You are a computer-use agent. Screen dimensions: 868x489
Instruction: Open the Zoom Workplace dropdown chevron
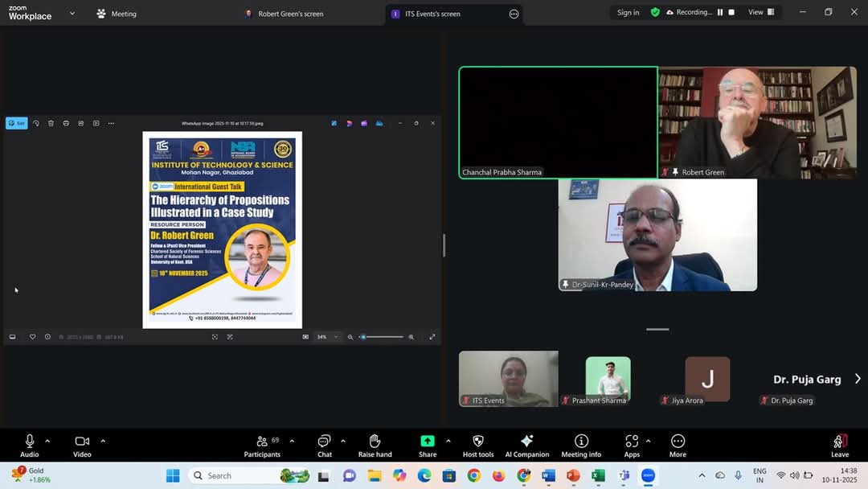72,14
